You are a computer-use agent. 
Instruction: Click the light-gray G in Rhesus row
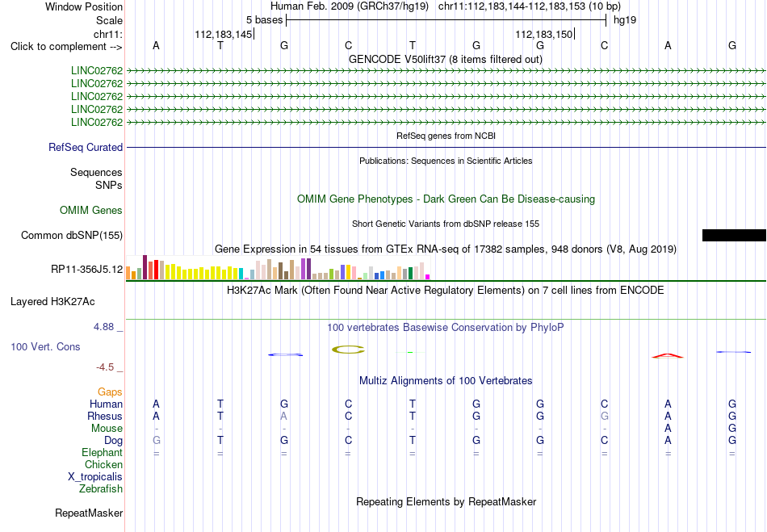point(604,416)
